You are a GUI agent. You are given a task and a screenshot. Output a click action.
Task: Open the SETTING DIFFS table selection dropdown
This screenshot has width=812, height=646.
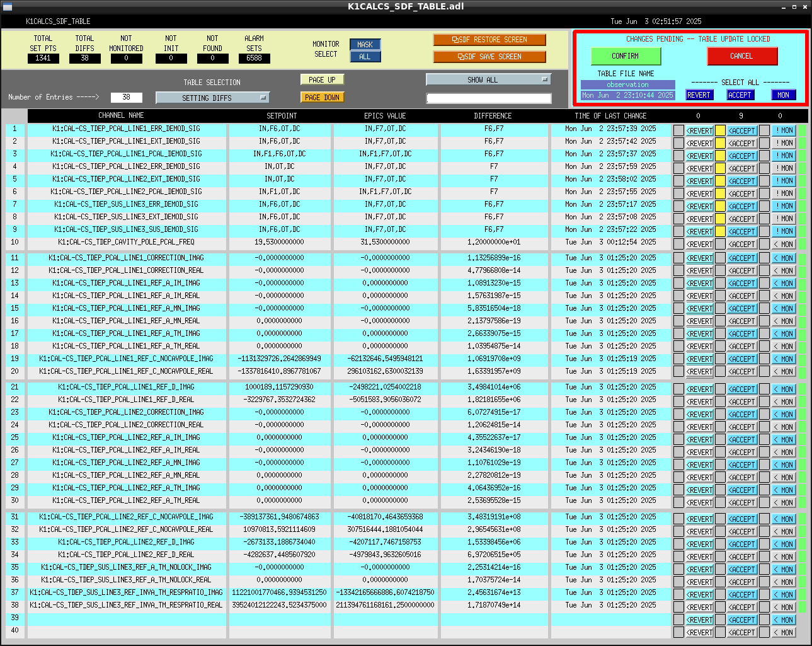(x=213, y=98)
